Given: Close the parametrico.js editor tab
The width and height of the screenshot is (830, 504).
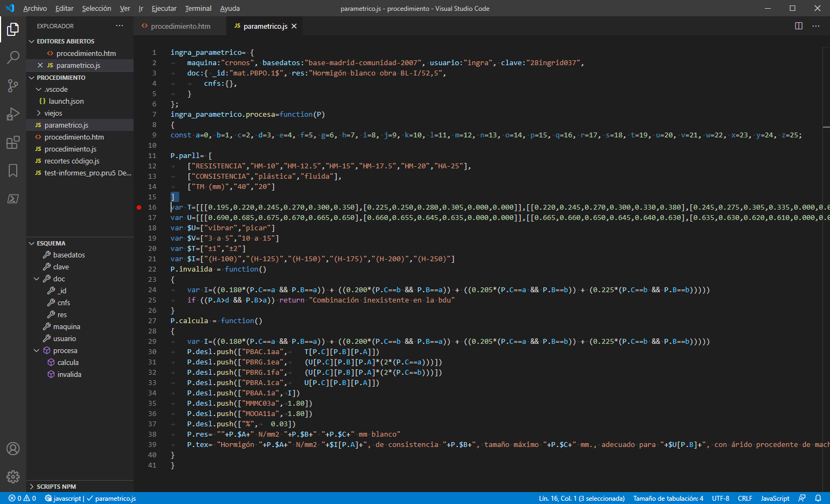Looking at the screenshot, I should coord(294,26).
